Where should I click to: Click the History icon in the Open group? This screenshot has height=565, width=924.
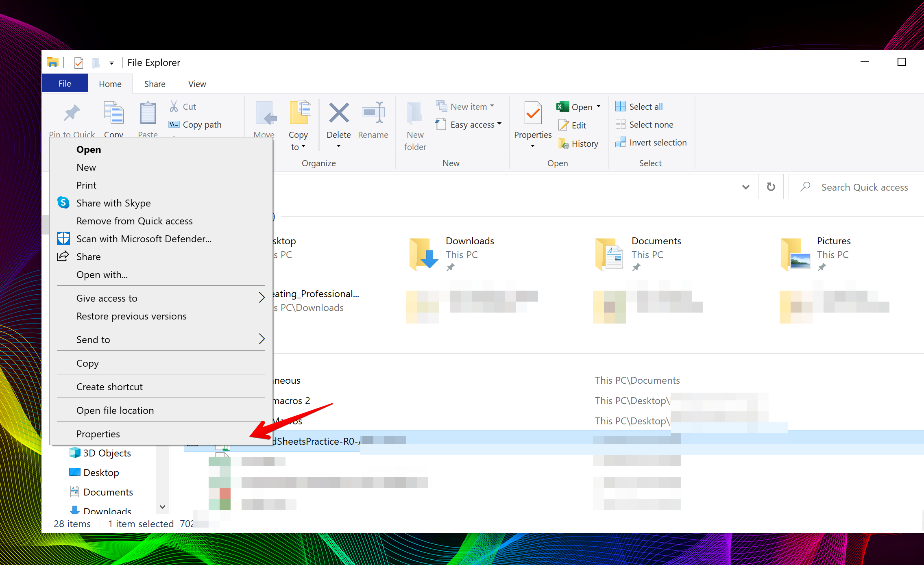click(x=564, y=143)
